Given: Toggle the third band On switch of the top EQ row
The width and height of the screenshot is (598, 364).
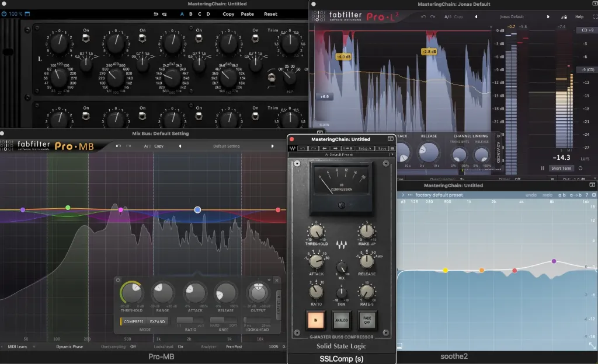Looking at the screenshot, I should click(199, 38).
